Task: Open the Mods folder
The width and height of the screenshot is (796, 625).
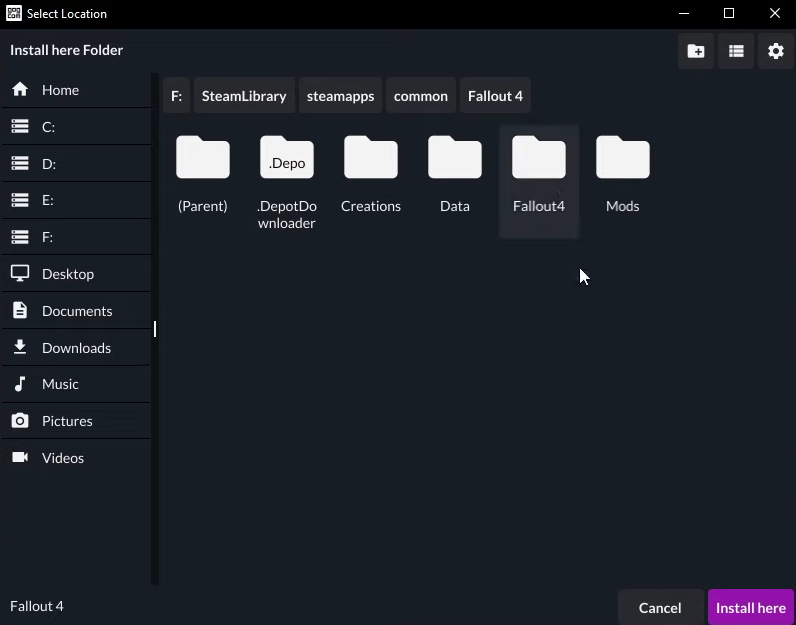Action: [623, 160]
